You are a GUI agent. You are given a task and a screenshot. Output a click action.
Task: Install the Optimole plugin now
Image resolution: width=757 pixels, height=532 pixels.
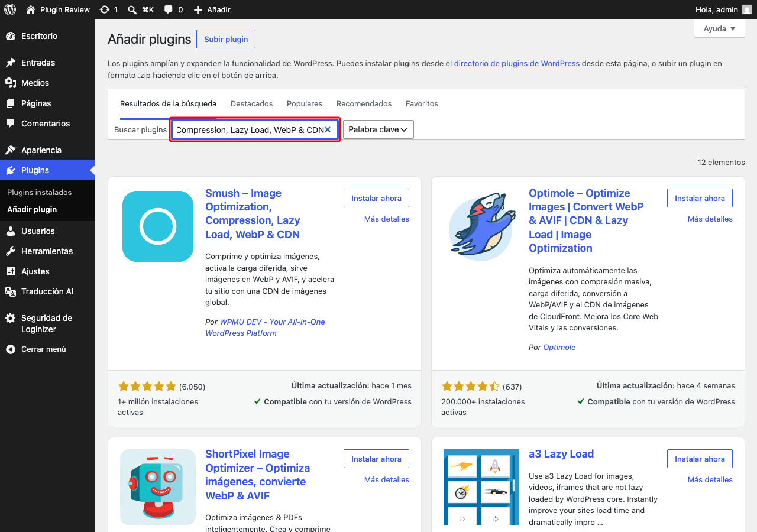point(700,199)
